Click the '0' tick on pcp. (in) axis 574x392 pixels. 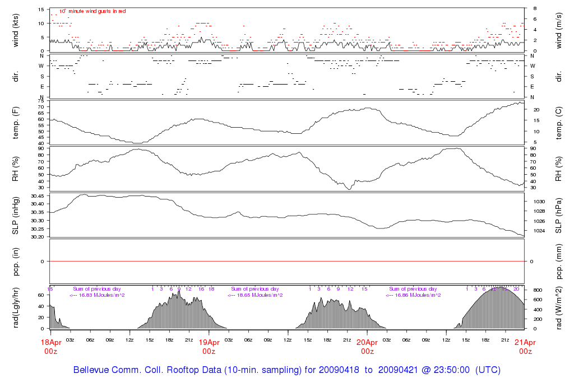43,262
